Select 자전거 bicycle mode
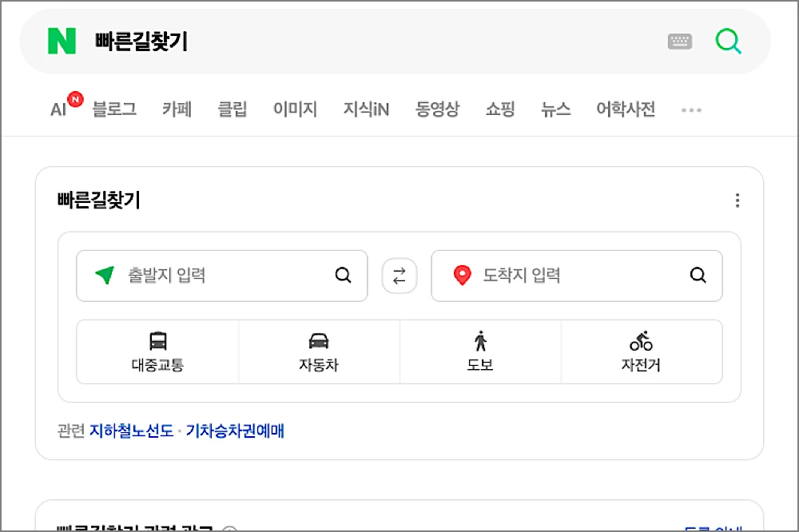The image size is (799, 532). (641, 351)
